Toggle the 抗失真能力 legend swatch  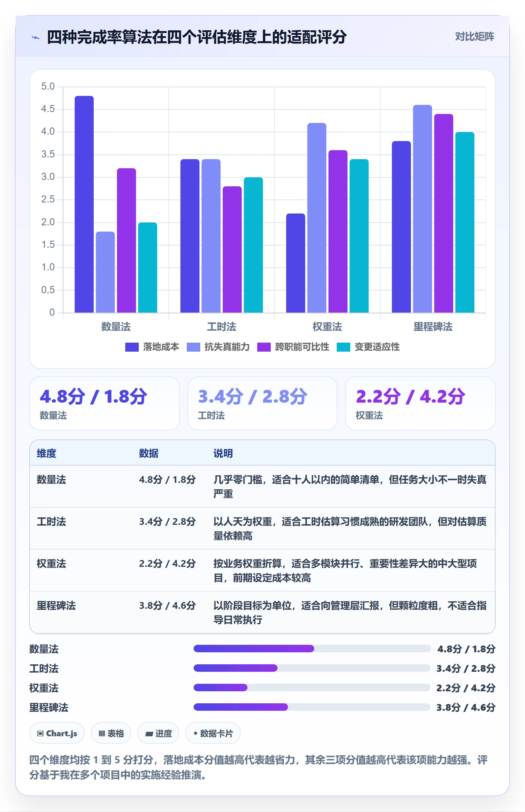click(193, 347)
